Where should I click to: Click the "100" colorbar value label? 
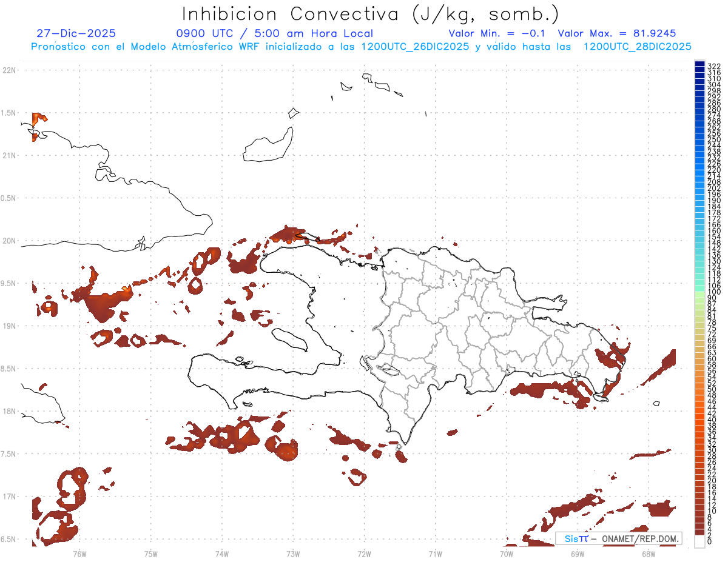(x=713, y=293)
